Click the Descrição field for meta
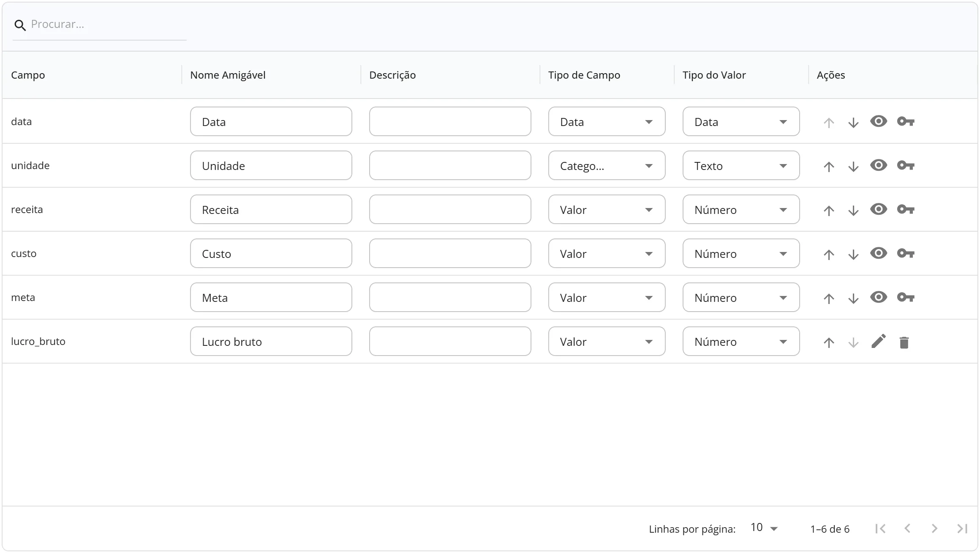Viewport: 980px width, 553px height. coord(450,297)
